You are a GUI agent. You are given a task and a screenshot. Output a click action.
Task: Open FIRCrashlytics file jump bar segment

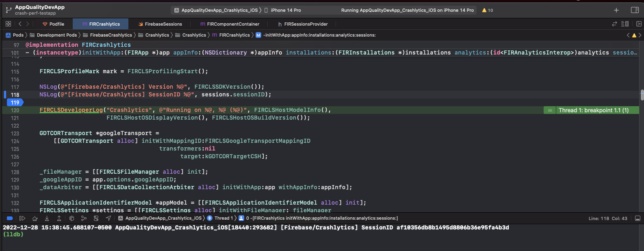231,35
